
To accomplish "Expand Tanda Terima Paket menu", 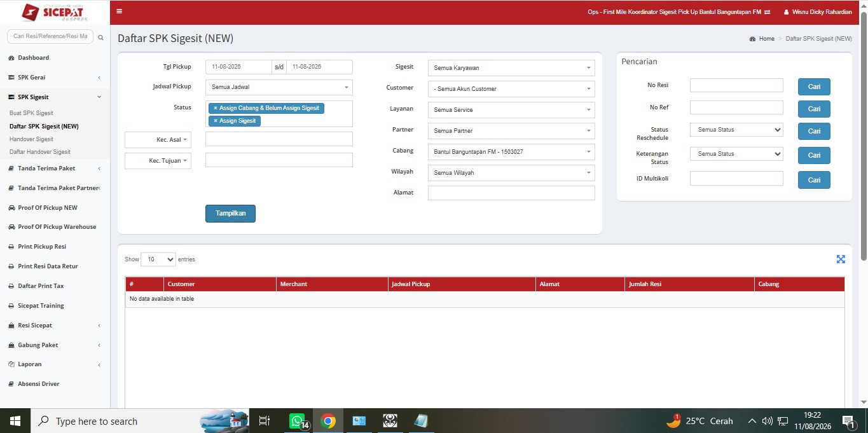I will [55, 168].
